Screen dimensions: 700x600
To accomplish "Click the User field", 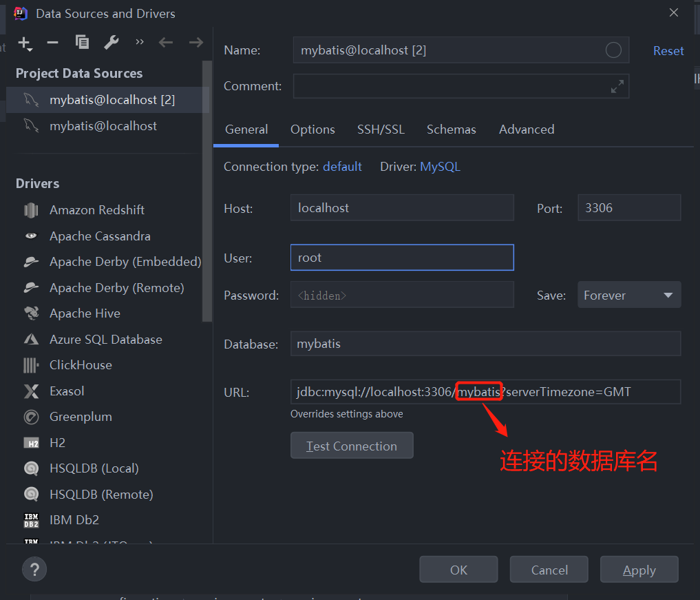I will pyautogui.click(x=402, y=258).
